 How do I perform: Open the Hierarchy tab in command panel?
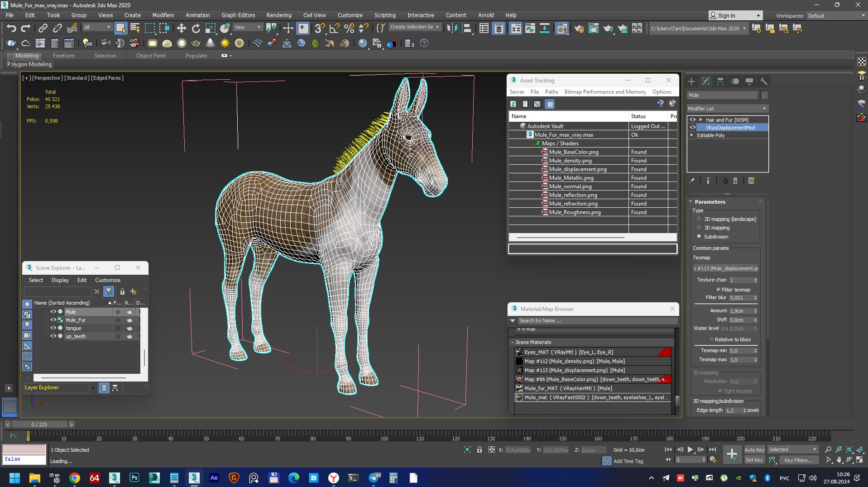click(720, 81)
